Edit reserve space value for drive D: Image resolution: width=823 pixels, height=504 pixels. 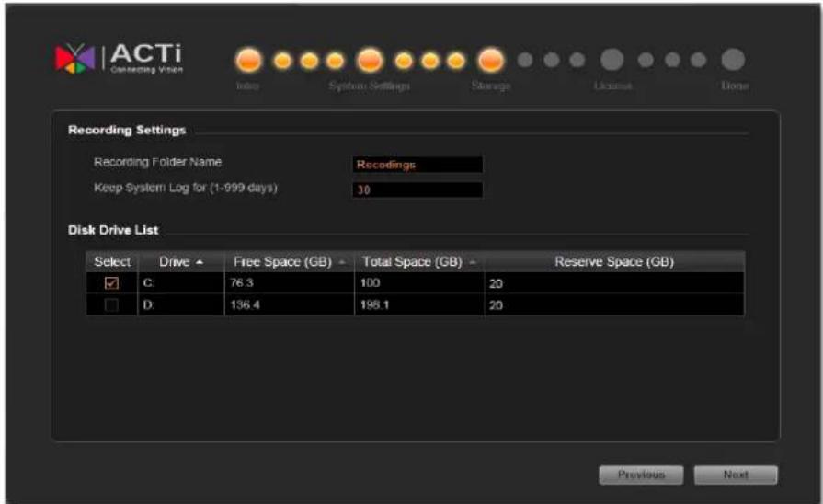tap(614, 305)
